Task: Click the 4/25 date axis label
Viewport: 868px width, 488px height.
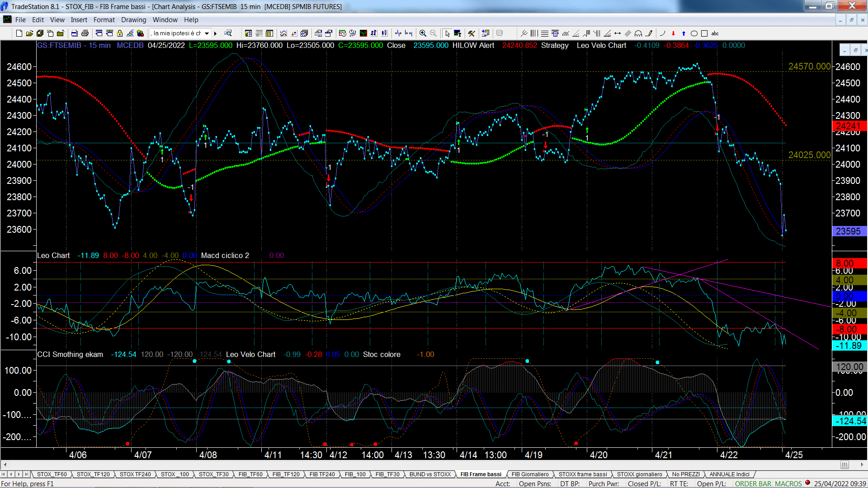Action: click(794, 455)
